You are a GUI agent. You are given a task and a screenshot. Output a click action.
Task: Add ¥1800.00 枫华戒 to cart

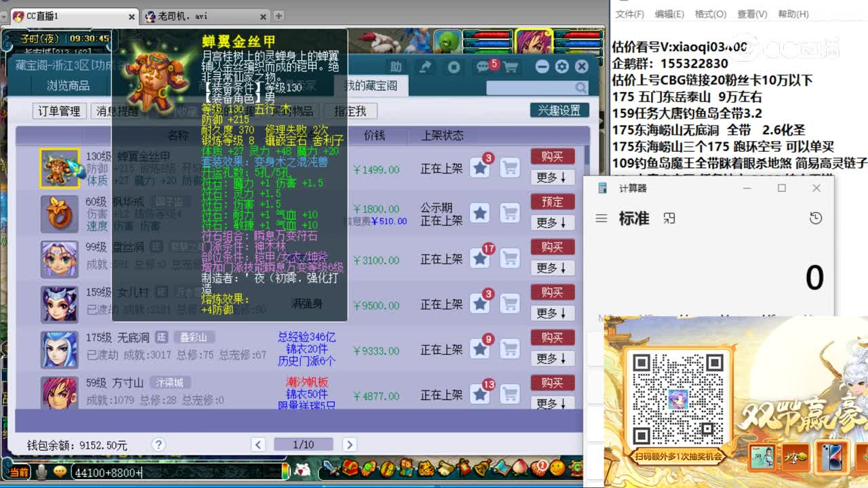click(509, 213)
